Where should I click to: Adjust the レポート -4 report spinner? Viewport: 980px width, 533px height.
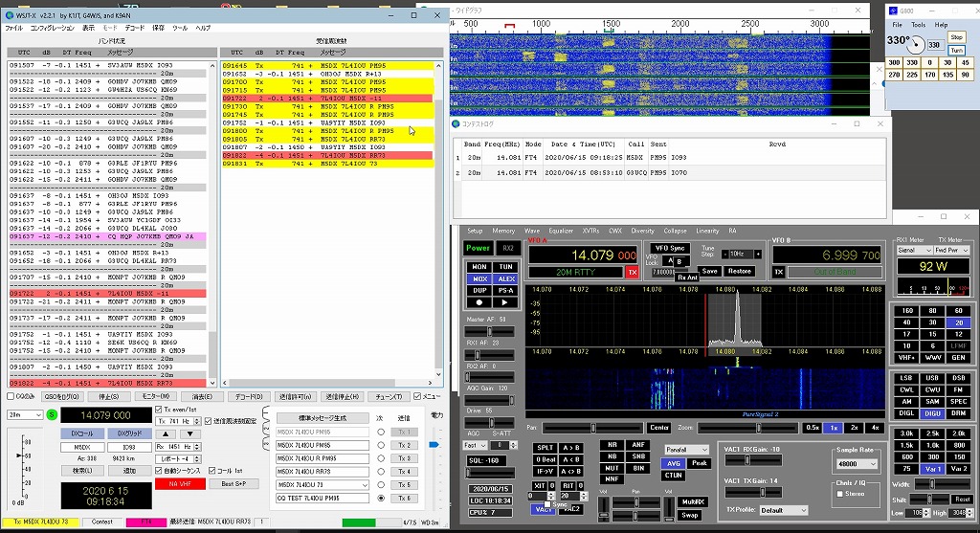point(179,458)
